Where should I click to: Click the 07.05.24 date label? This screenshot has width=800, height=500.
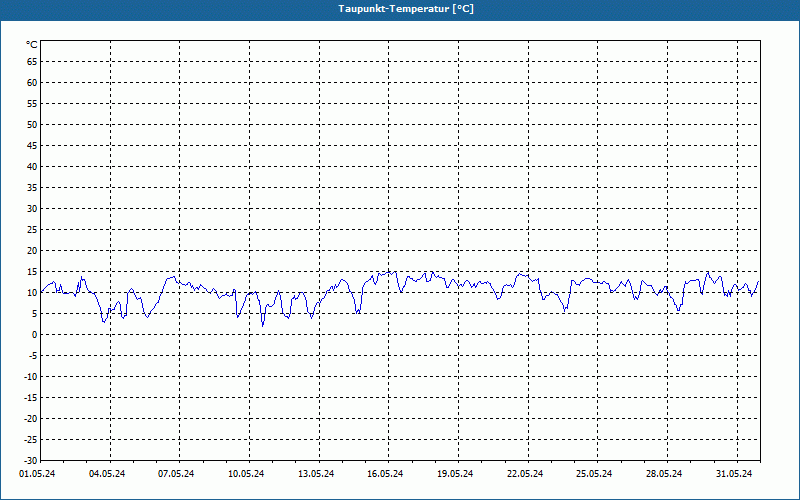(176, 474)
